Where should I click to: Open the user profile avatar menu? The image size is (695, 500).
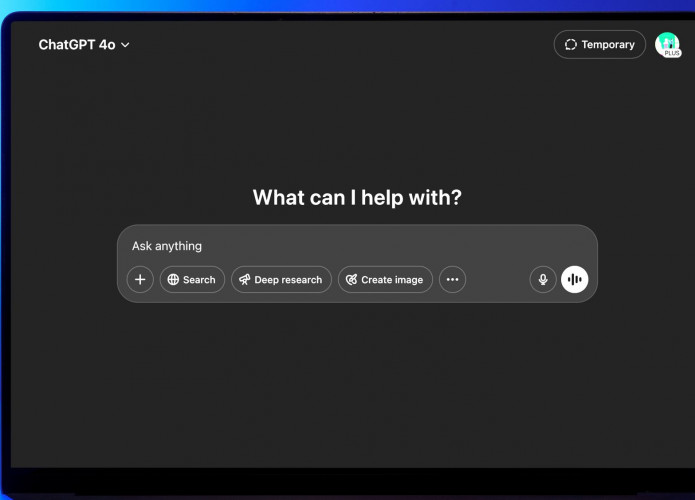point(668,44)
